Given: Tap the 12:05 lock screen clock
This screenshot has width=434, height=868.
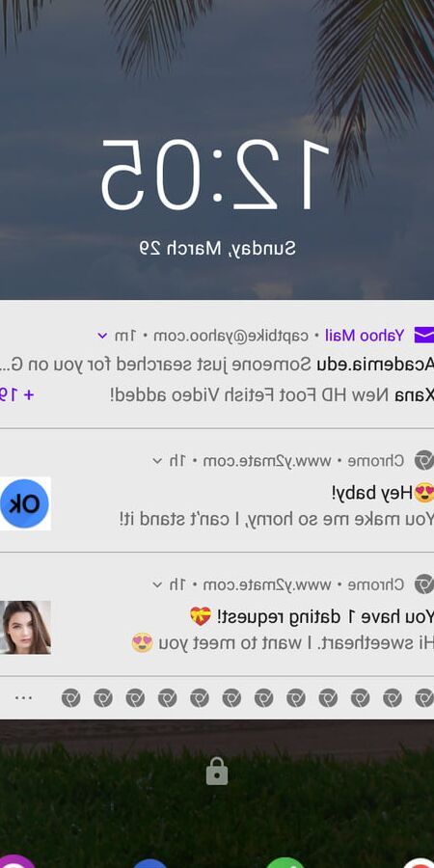Looking at the screenshot, I should click(x=215, y=176).
